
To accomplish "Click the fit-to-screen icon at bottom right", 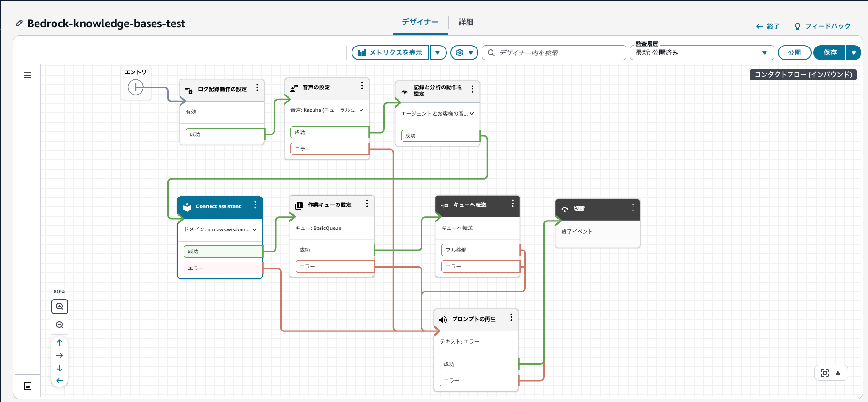I will point(824,373).
